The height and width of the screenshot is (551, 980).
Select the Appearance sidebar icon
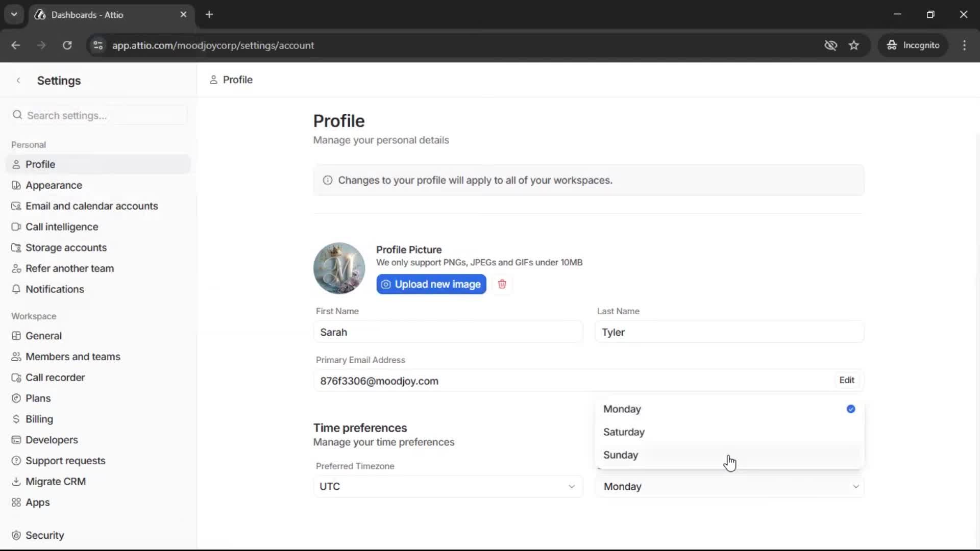pyautogui.click(x=17, y=185)
